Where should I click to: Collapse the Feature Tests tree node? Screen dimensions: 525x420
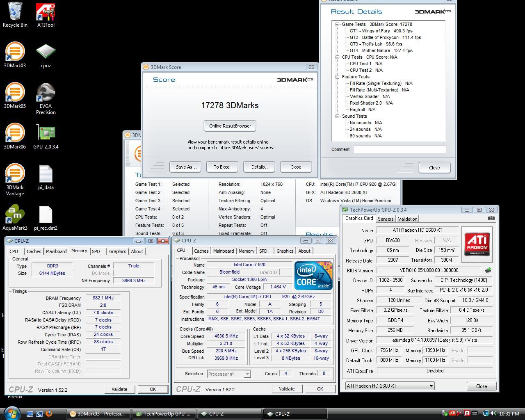click(338, 77)
